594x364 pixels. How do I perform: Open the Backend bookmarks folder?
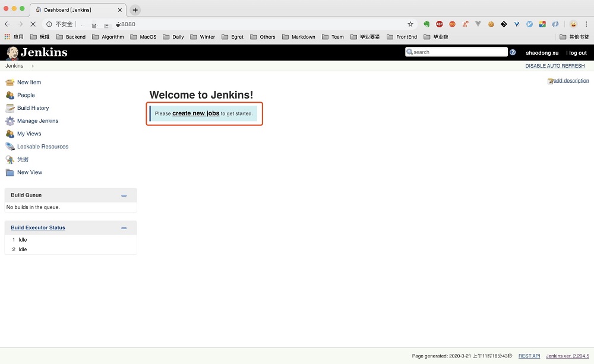coord(71,37)
